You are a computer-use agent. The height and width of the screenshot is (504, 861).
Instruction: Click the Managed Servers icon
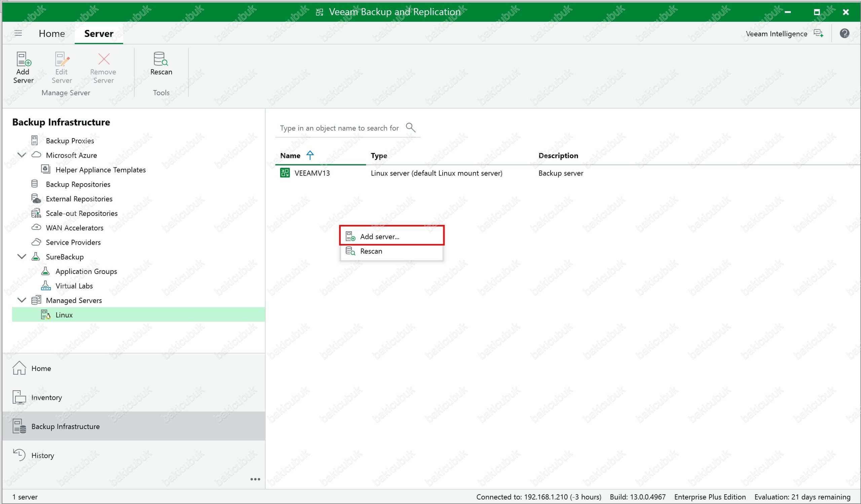click(x=36, y=300)
